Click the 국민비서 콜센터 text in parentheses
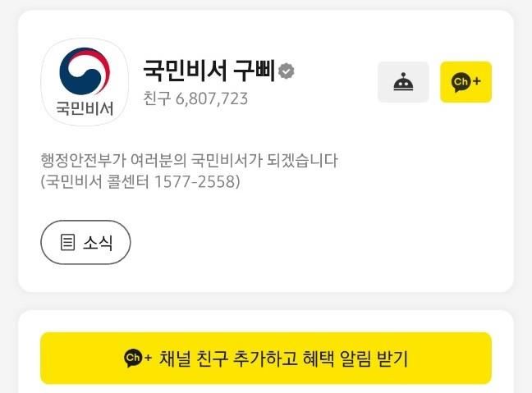 tap(97, 181)
